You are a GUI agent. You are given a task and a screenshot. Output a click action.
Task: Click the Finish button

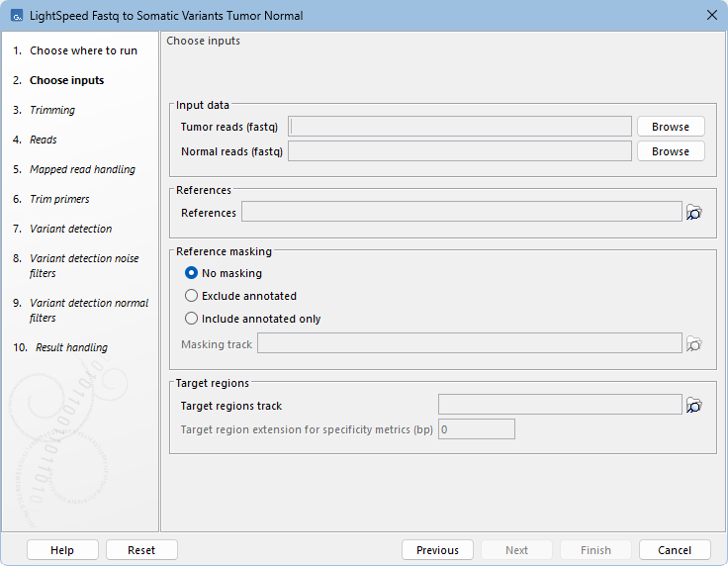point(595,550)
